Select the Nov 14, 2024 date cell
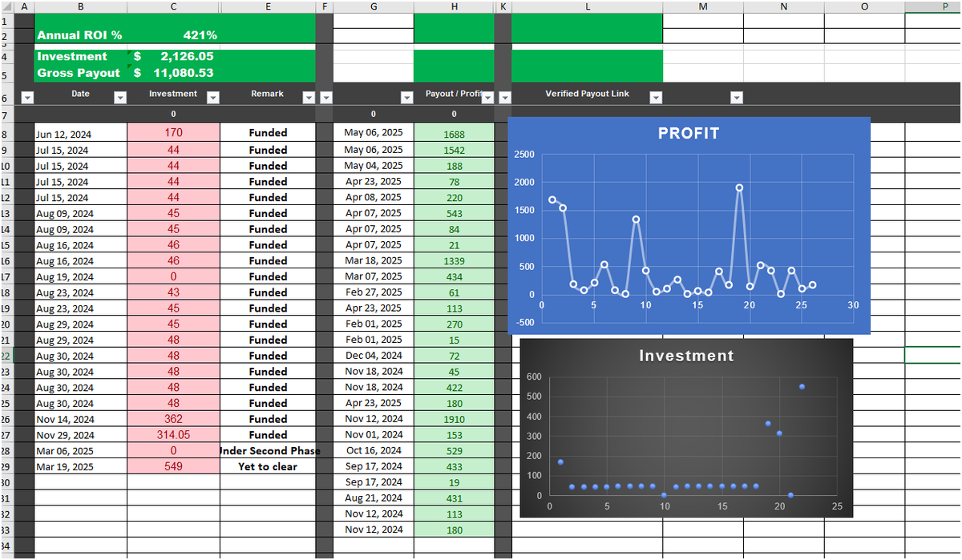 tap(80, 419)
